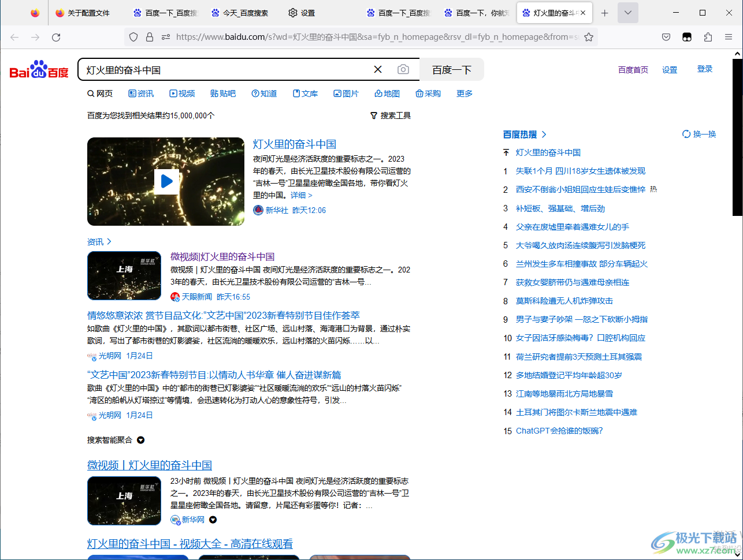
Task: Select 地图 search category
Action: [x=387, y=94]
